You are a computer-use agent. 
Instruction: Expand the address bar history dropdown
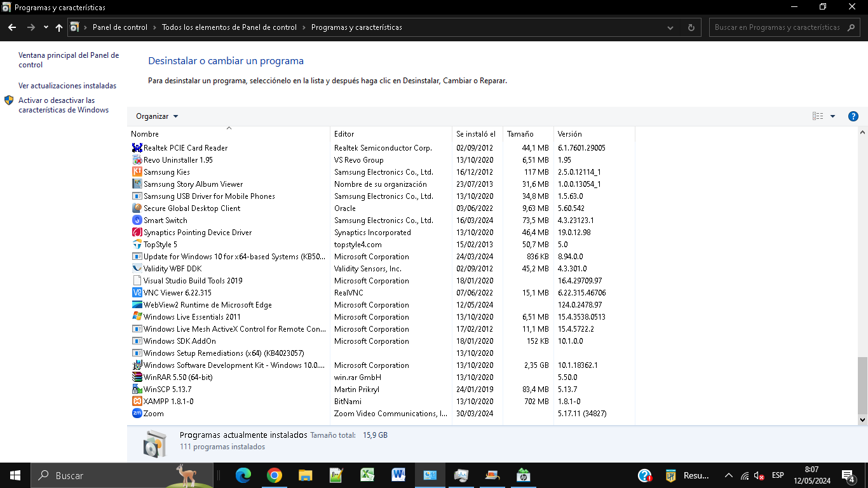[x=671, y=27]
